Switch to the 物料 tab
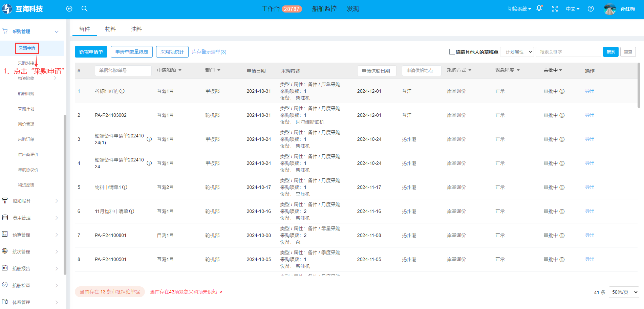The width and height of the screenshot is (644, 309). tap(110, 29)
